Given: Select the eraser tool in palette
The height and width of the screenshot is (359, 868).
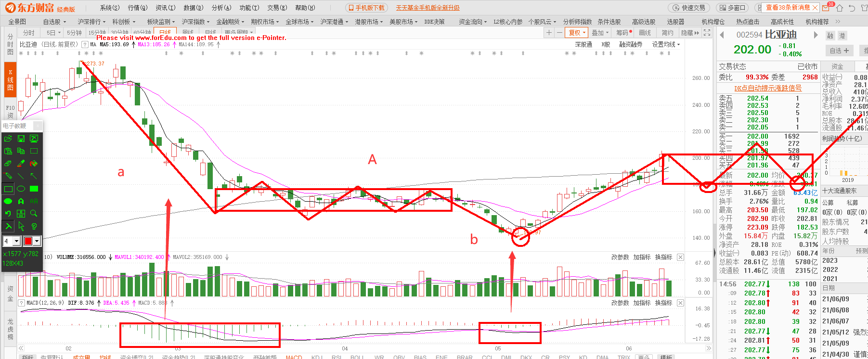Looking at the screenshot, I should 8,164.
